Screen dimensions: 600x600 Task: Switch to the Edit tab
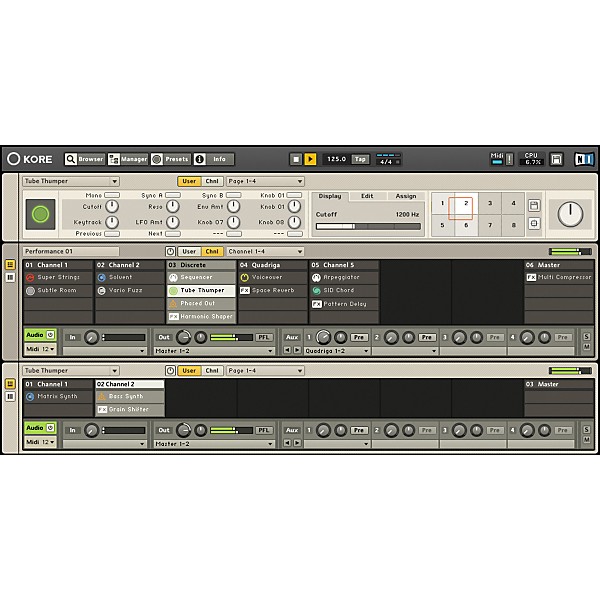click(367, 196)
